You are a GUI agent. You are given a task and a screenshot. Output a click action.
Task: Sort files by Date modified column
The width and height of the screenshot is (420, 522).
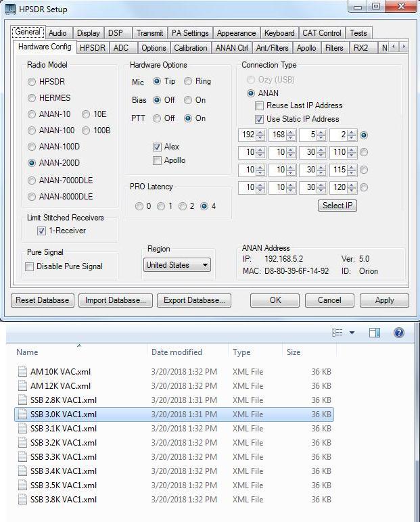coord(177,352)
